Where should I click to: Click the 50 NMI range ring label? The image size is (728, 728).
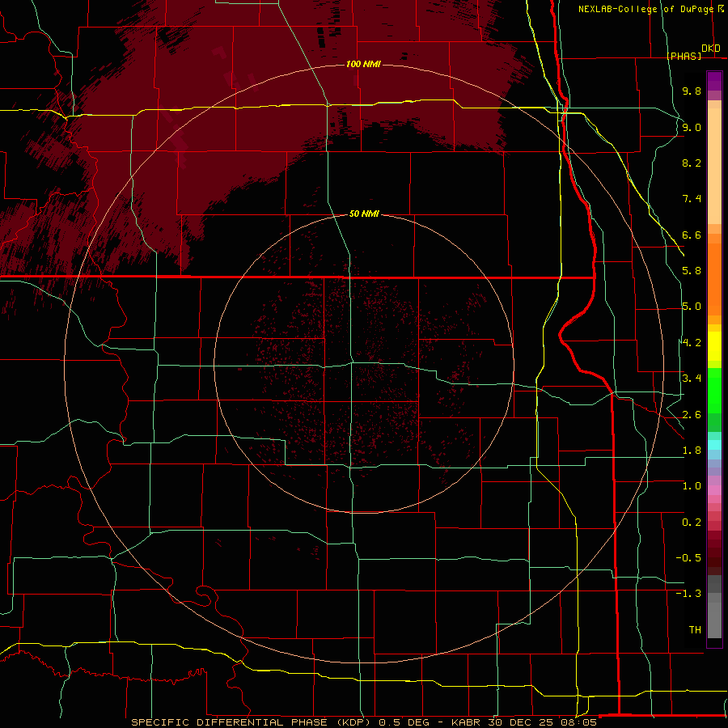click(364, 214)
